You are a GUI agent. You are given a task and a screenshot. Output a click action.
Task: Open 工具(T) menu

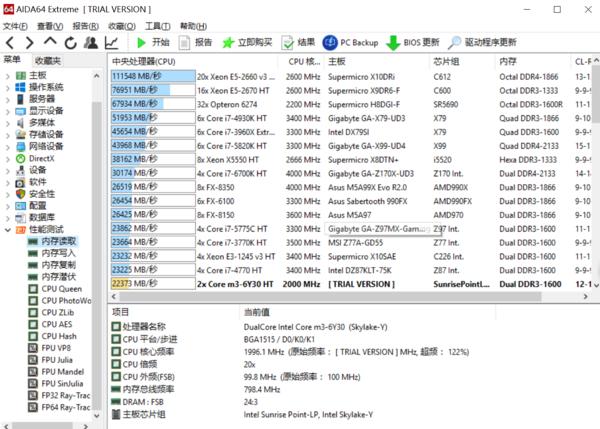[x=157, y=26]
